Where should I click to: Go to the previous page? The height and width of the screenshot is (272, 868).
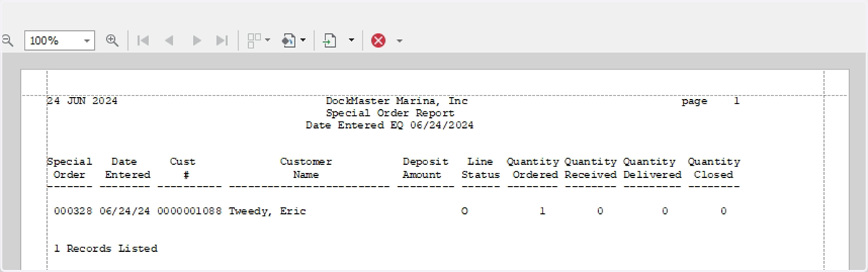point(169,41)
